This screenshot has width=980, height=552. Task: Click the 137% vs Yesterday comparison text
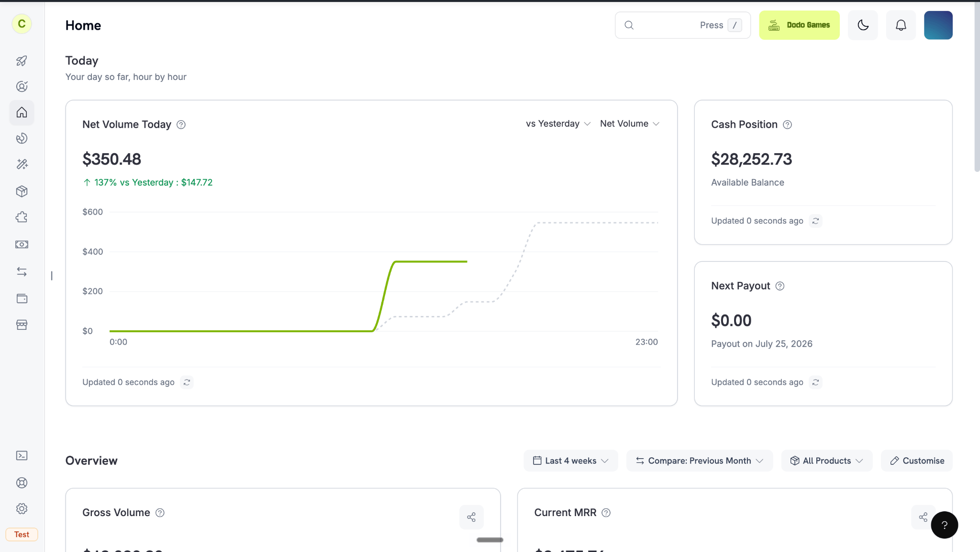point(148,183)
